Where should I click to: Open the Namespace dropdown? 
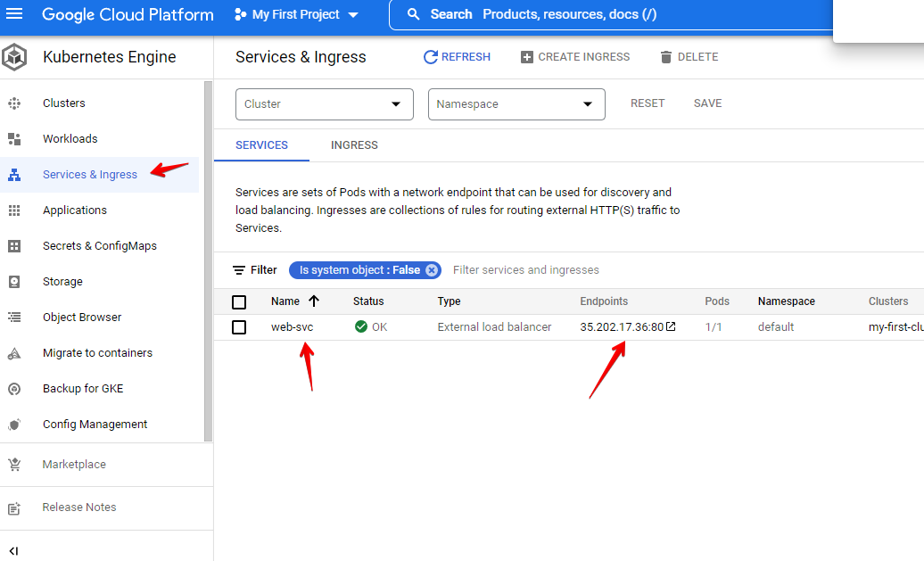(516, 104)
